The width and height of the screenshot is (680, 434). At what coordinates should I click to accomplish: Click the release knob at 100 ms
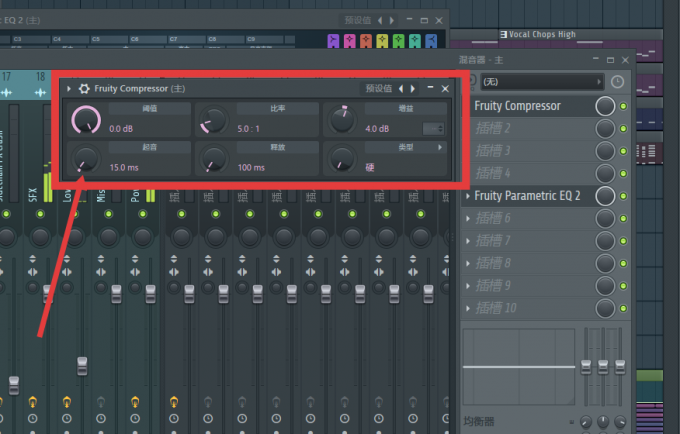point(214,159)
